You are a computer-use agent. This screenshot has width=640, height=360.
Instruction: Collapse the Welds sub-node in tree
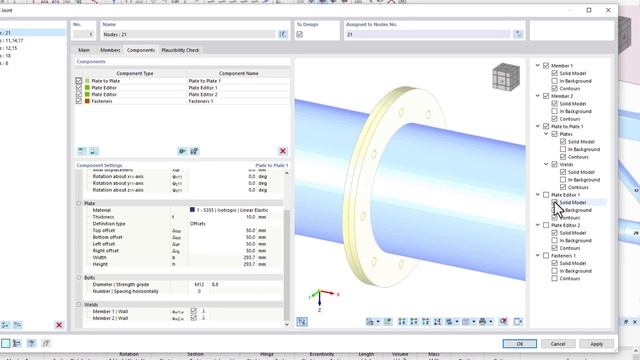546,164
